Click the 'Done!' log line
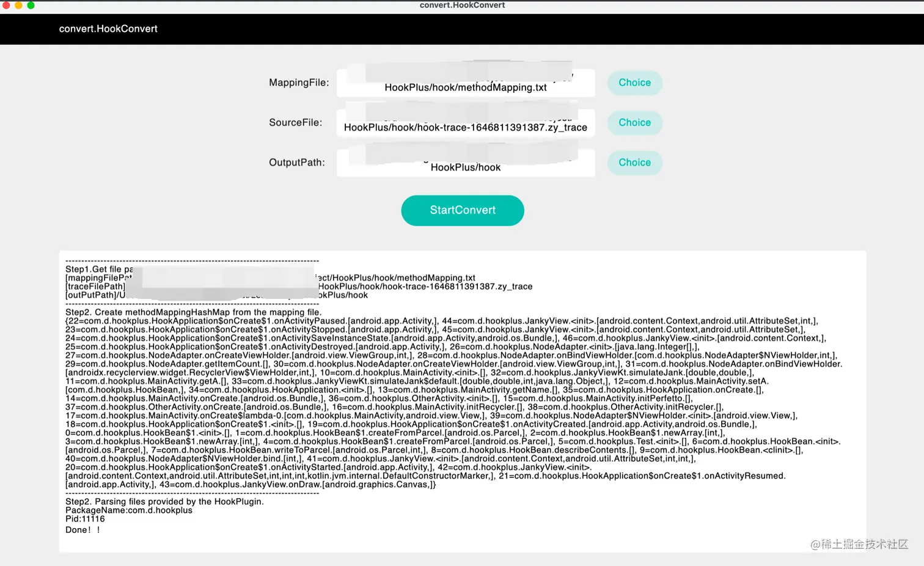The image size is (924, 566). tap(82, 530)
